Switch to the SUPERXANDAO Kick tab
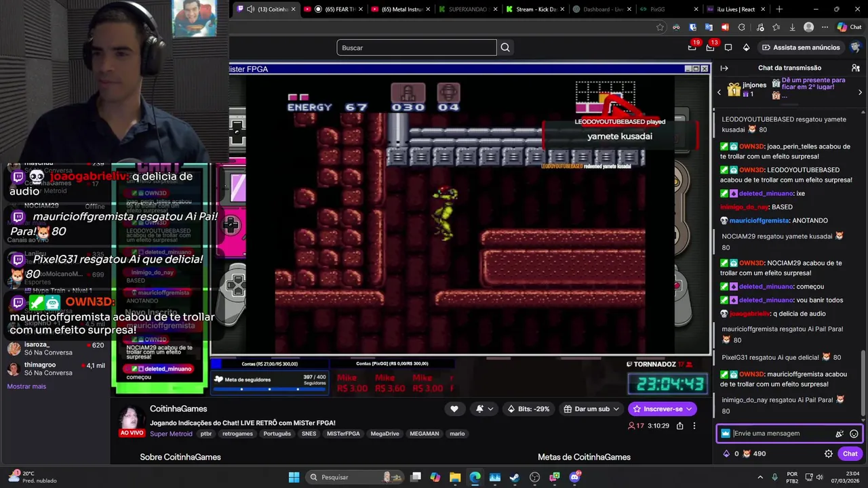Image resolution: width=868 pixels, height=488 pixels. tap(467, 9)
